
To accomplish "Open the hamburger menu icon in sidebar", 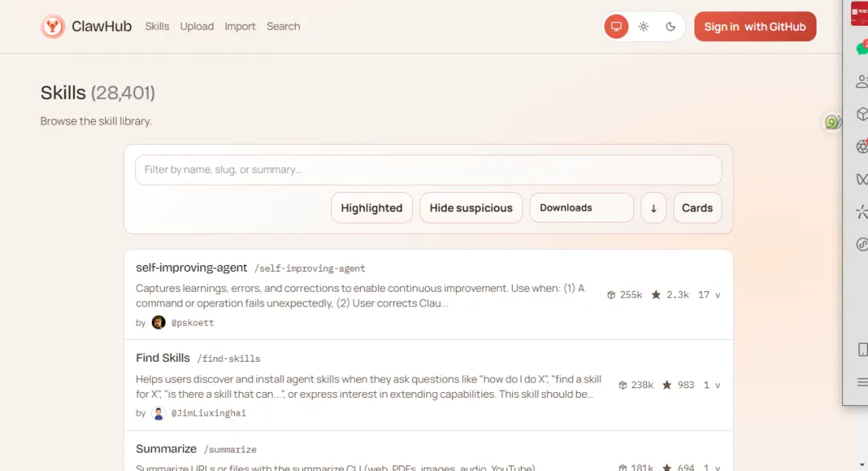I will (x=862, y=382).
